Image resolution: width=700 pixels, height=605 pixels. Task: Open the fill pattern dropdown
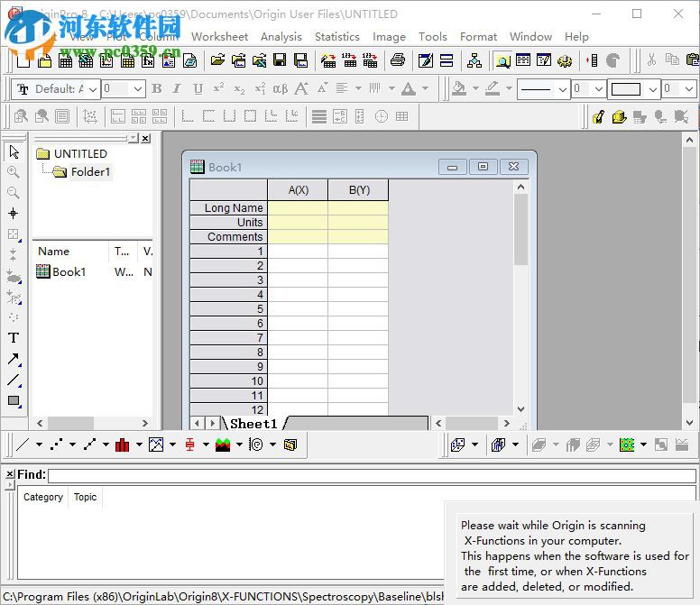point(652,89)
